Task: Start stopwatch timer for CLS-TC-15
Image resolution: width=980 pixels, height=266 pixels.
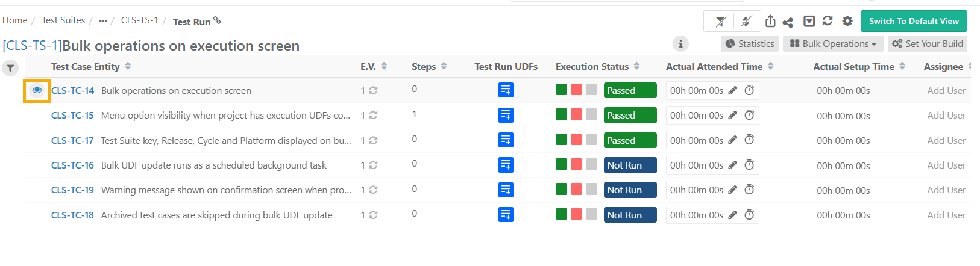Action: [x=749, y=115]
